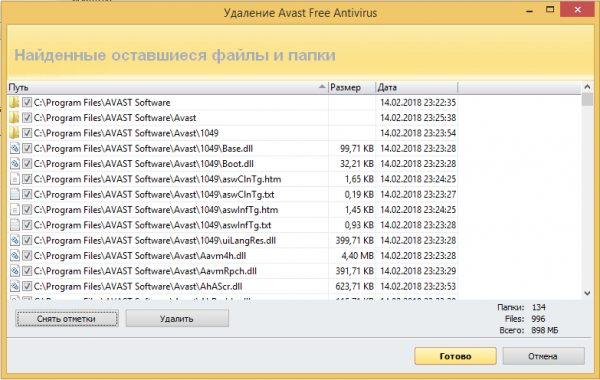
Task: Click date 14.02.2018 23:25:38
Action: (418, 118)
